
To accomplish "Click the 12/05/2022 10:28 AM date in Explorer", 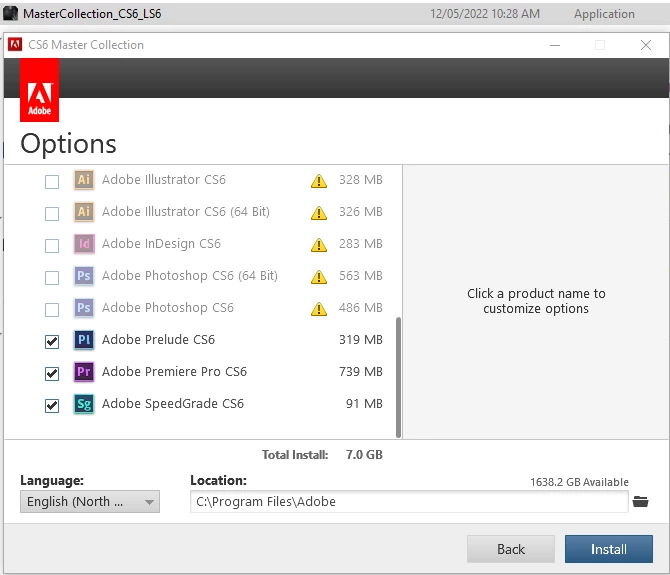I will coord(485,14).
